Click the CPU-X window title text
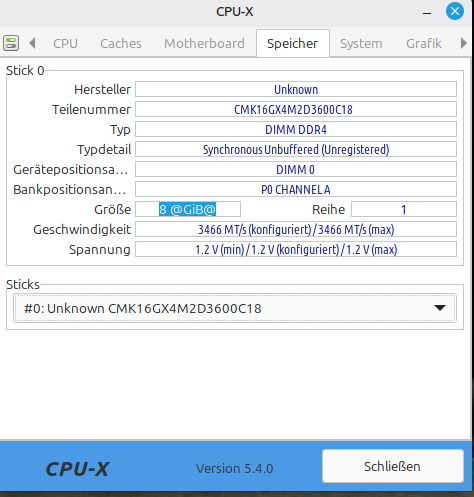474x497 pixels. 235,12
